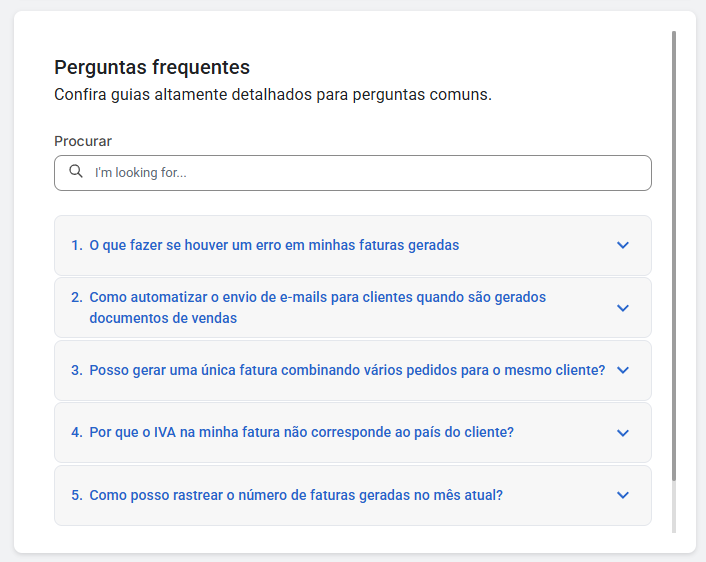Open "Como posso rastrear o número de faturas" question
Viewport: 706px width, 562px height.
[296, 495]
